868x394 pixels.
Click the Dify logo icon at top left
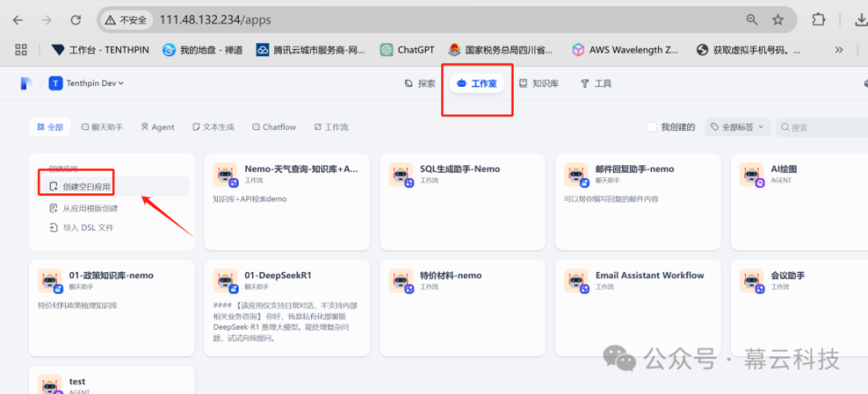26,83
